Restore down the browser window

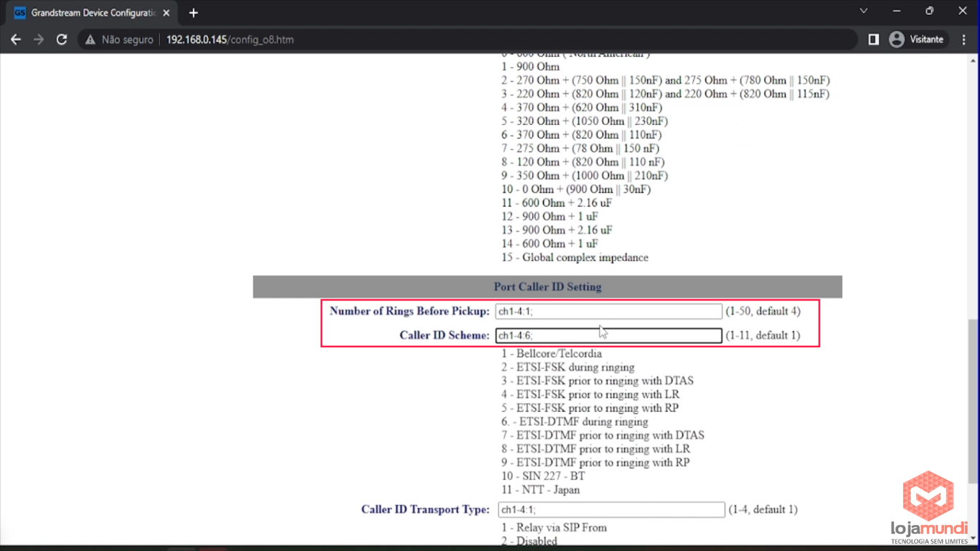(x=930, y=11)
